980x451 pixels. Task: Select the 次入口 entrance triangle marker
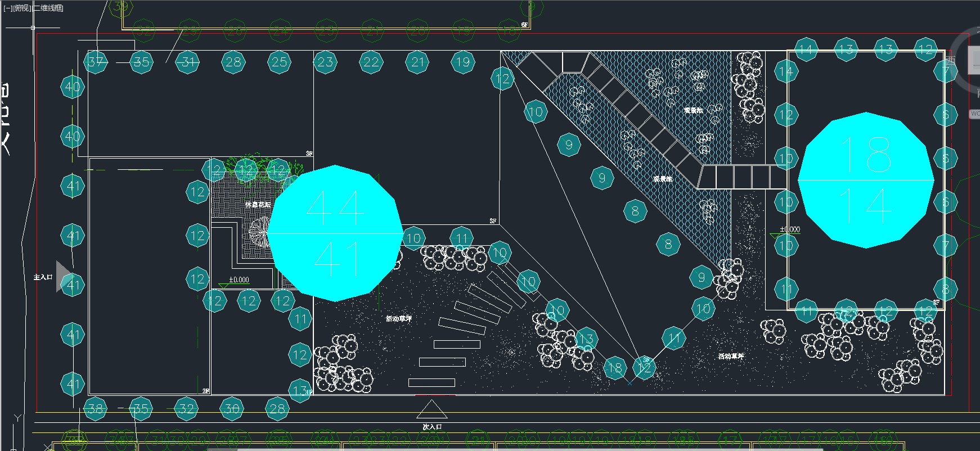(x=431, y=410)
